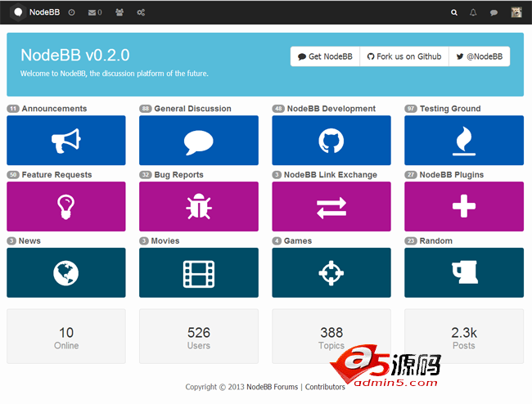Click the News category title
This screenshot has width=532, height=404.
[29, 240]
